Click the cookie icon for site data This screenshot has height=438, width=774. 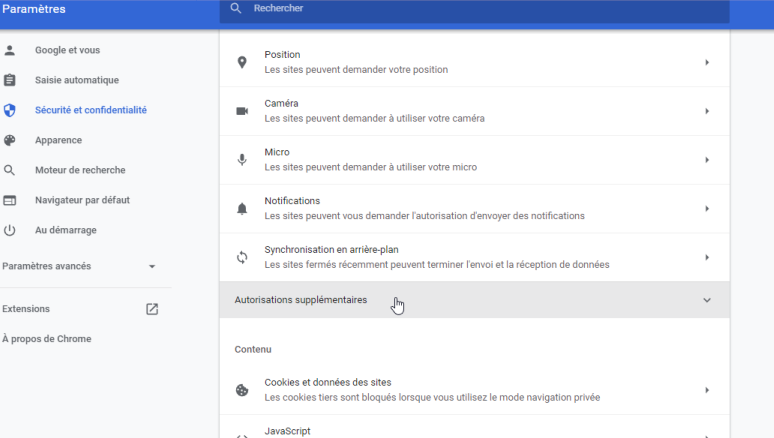(x=241, y=390)
